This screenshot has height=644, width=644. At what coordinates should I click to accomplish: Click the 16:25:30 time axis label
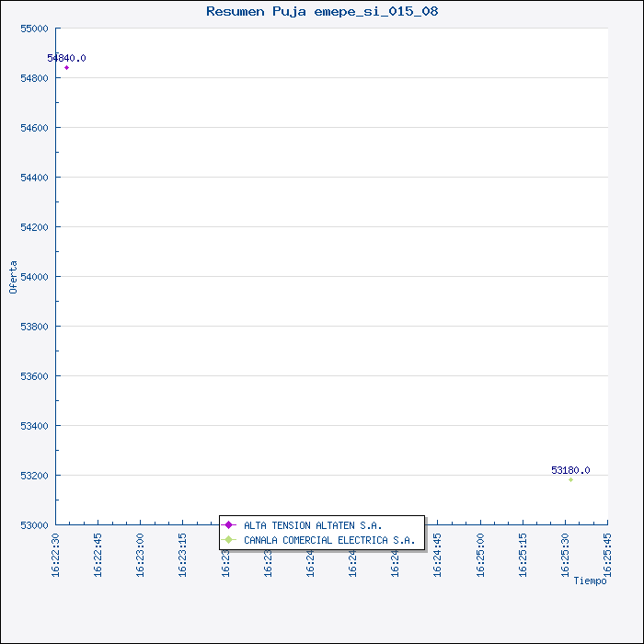565,555
